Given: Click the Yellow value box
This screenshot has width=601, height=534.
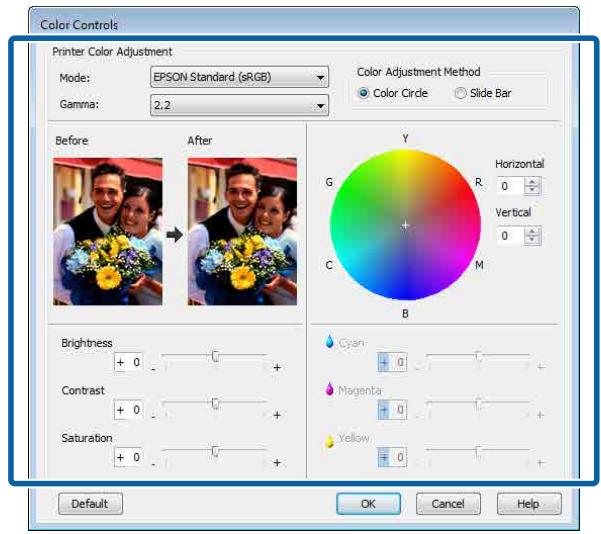Looking at the screenshot, I should click(392, 457).
